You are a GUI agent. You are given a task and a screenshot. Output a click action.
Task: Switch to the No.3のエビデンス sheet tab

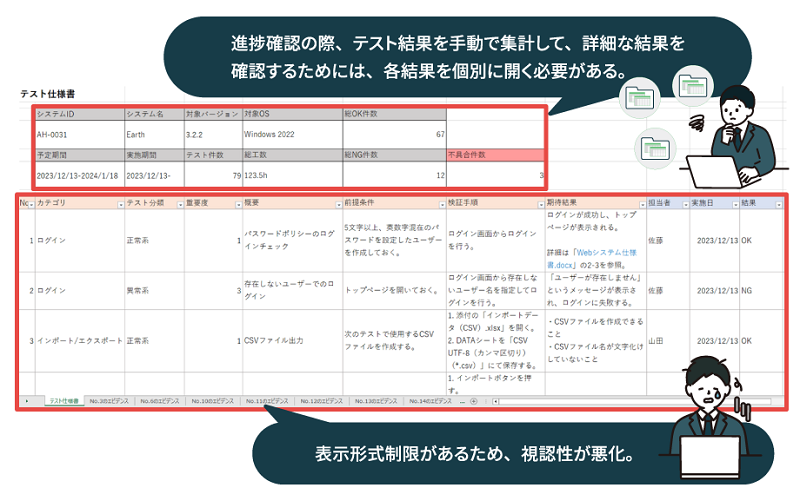point(109,402)
